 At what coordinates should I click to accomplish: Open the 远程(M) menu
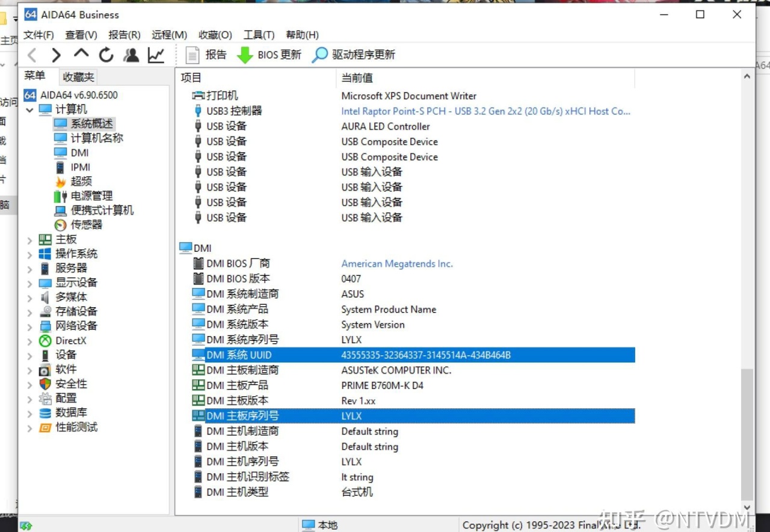169,35
